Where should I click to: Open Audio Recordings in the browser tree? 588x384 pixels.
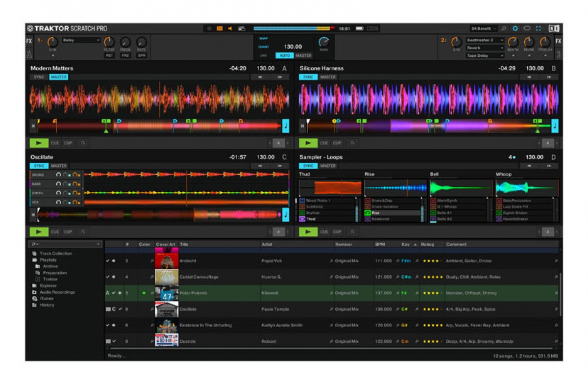pos(57,292)
